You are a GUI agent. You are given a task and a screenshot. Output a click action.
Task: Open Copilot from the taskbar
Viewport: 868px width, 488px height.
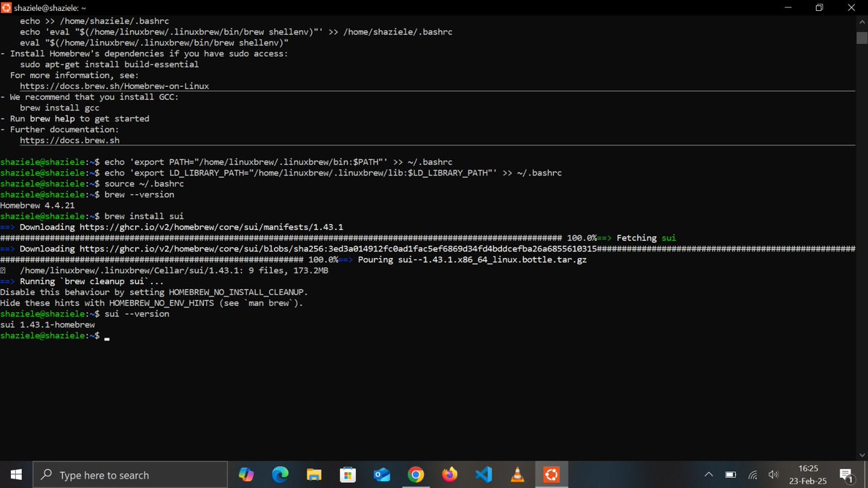click(246, 475)
